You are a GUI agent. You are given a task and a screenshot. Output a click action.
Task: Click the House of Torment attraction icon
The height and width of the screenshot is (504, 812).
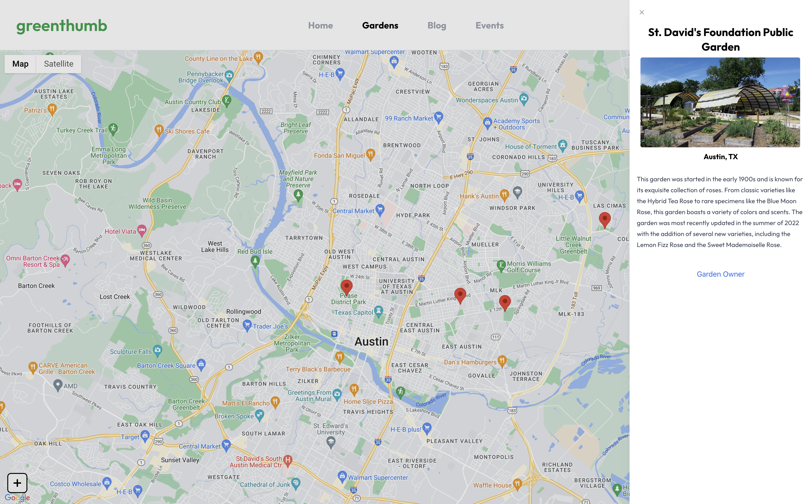point(563,146)
